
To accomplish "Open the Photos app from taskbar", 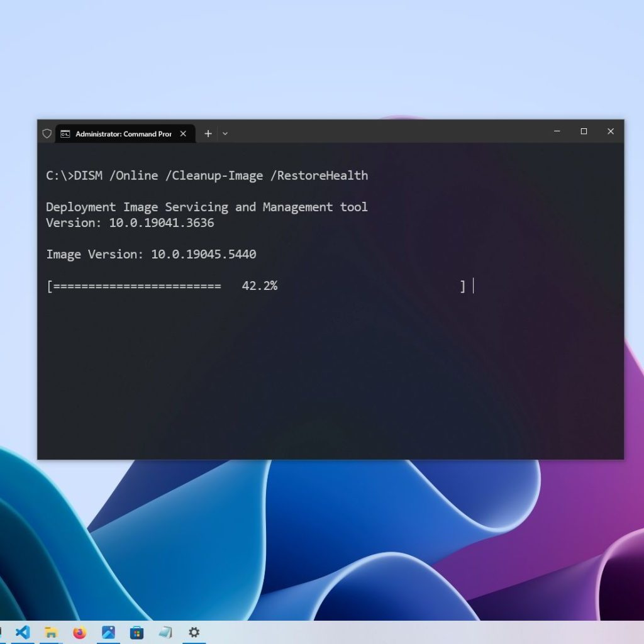I will [108, 632].
